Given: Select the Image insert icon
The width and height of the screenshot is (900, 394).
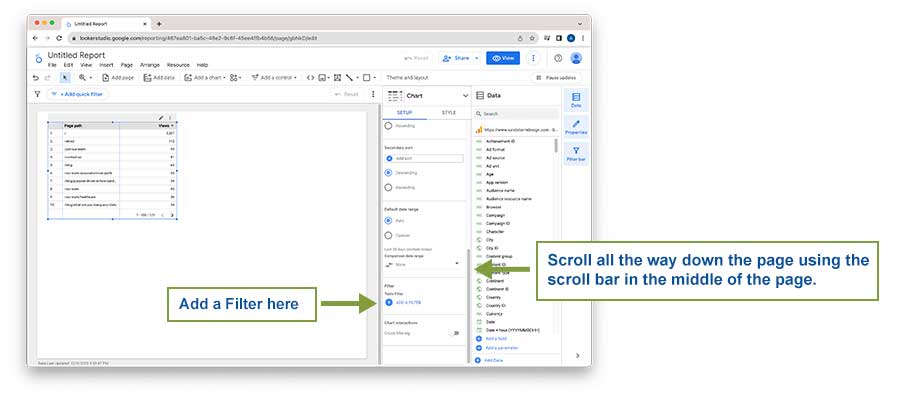Looking at the screenshot, I should [322, 78].
